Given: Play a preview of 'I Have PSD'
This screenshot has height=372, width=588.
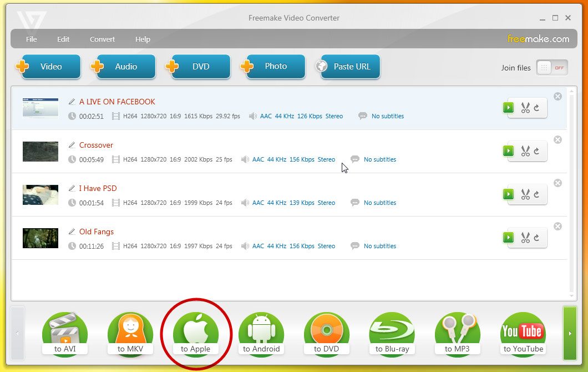Looking at the screenshot, I should pos(508,194).
